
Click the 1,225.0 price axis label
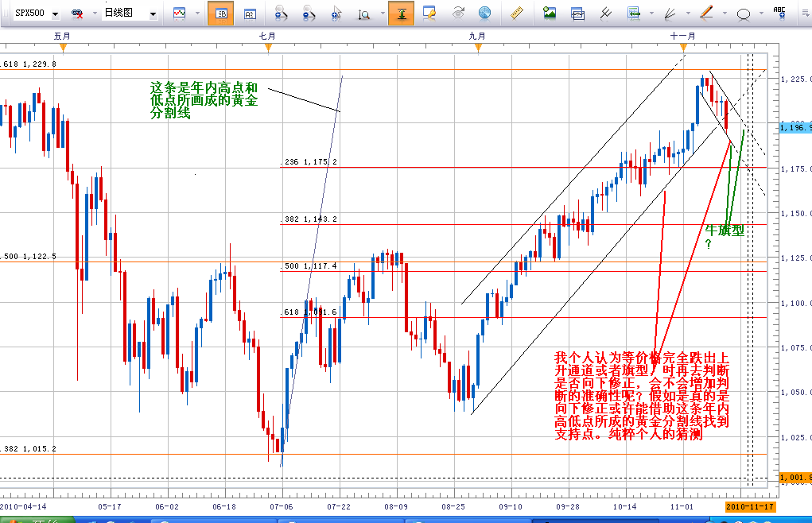[x=796, y=79]
